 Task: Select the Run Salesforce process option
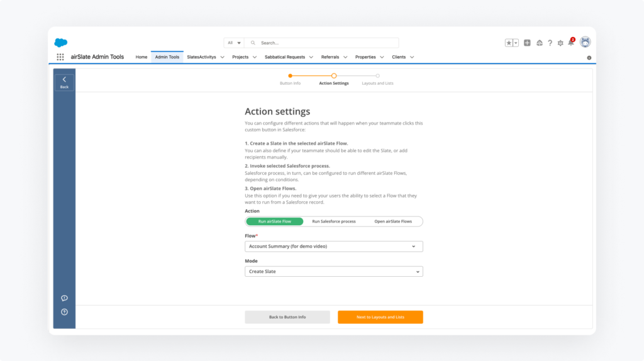click(x=334, y=221)
